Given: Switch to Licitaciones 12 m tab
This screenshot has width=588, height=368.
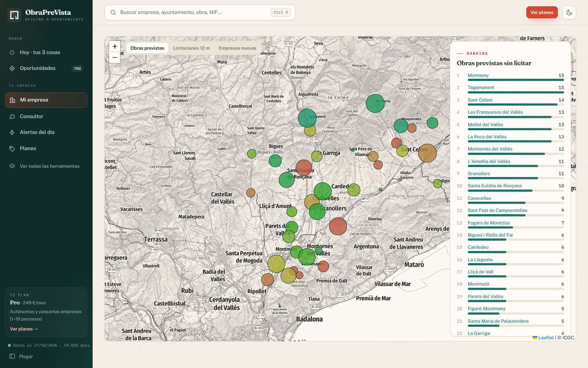Looking at the screenshot, I should pos(191,48).
